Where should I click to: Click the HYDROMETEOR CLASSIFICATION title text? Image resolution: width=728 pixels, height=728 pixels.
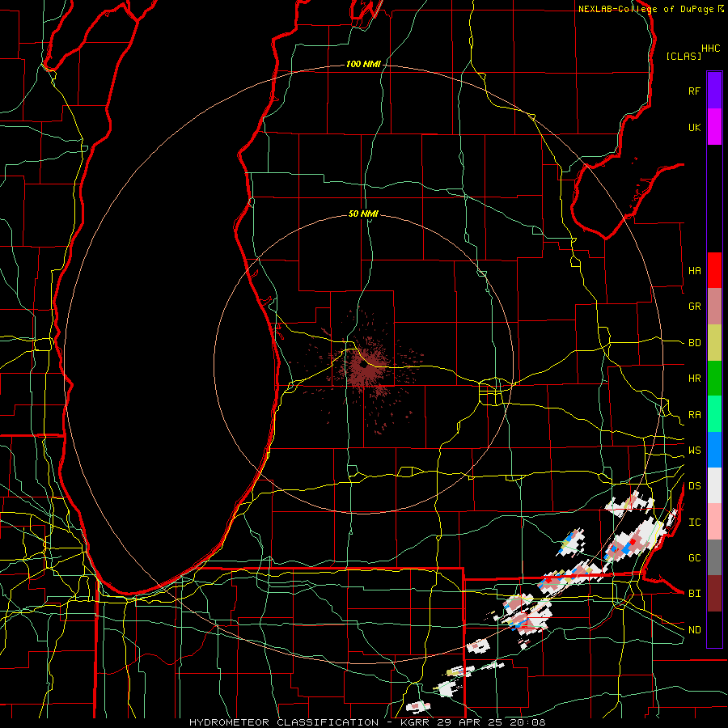click(x=284, y=722)
